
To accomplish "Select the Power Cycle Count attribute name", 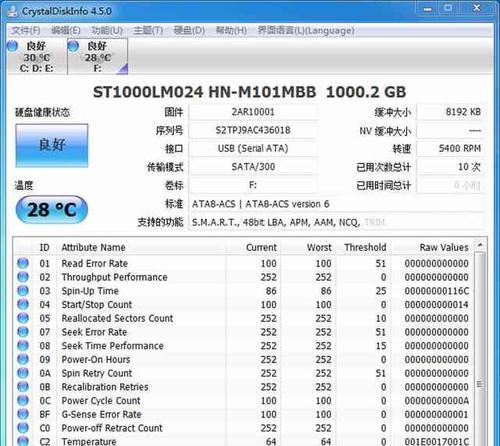I will click(x=101, y=400).
